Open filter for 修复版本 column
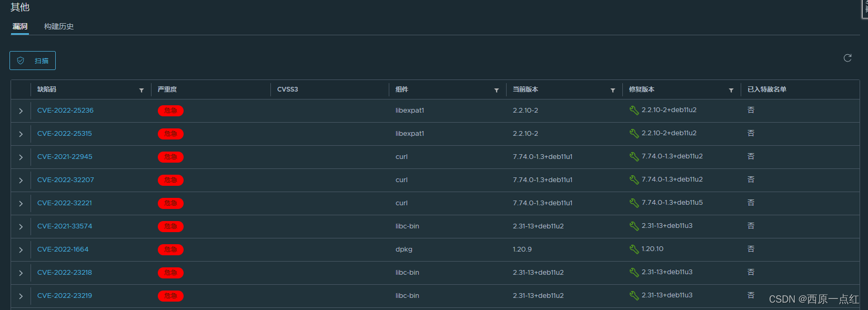The height and width of the screenshot is (310, 868). (x=731, y=91)
